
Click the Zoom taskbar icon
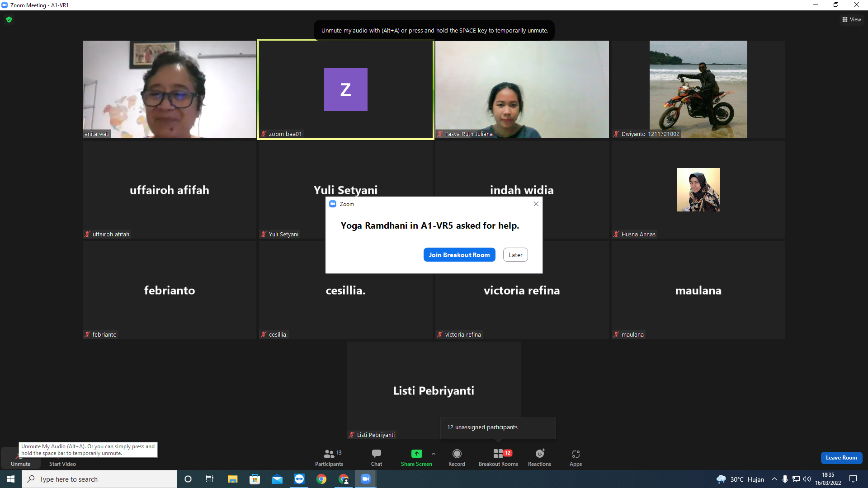(x=366, y=479)
